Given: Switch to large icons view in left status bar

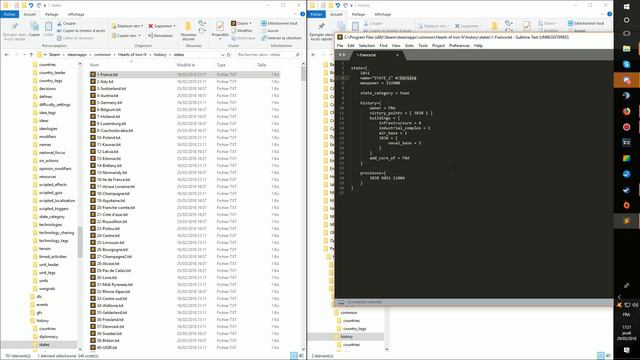Looking at the screenshot, I should tap(301, 356).
